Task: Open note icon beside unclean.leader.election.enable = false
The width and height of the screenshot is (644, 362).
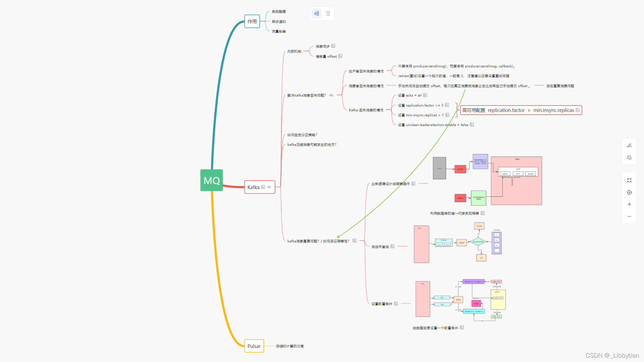Action: [472, 125]
